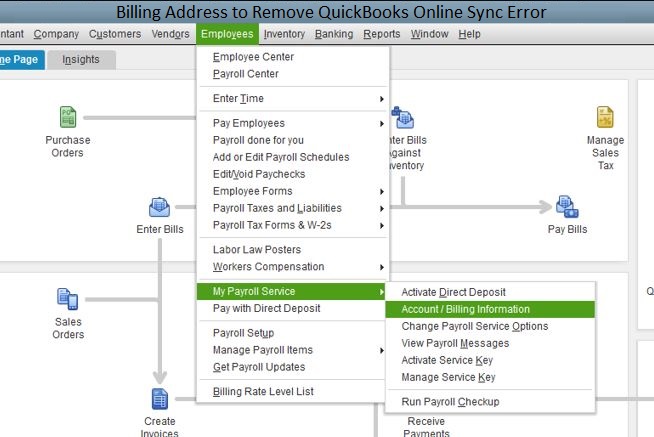
Task: Select Payroll Center menu item
Action: (293, 74)
